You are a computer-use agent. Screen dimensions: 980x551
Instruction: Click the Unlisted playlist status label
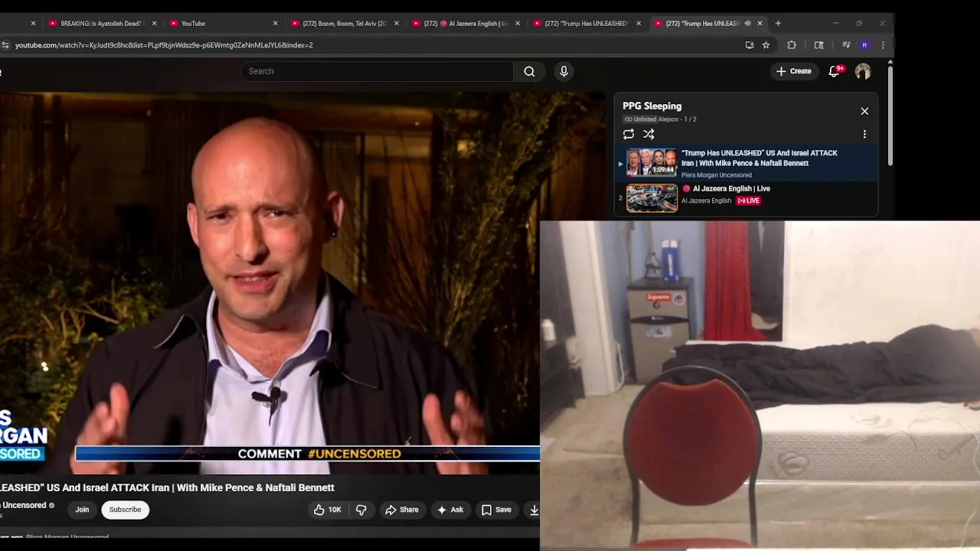(640, 119)
